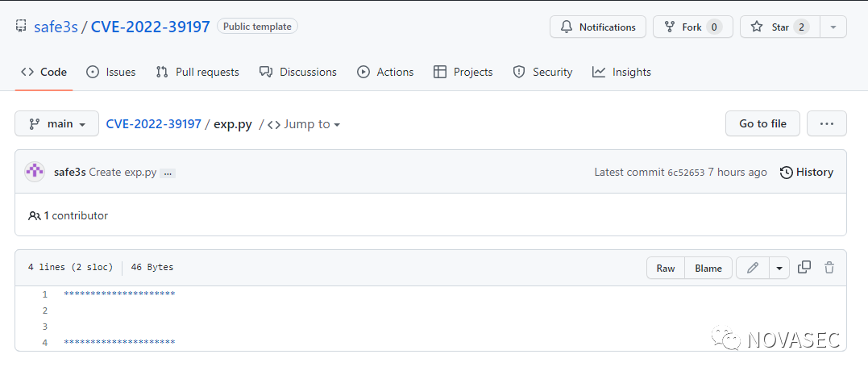Click CVE-2022-39197 in the file breadcrumb
This screenshot has width=868, height=375.
tap(154, 124)
